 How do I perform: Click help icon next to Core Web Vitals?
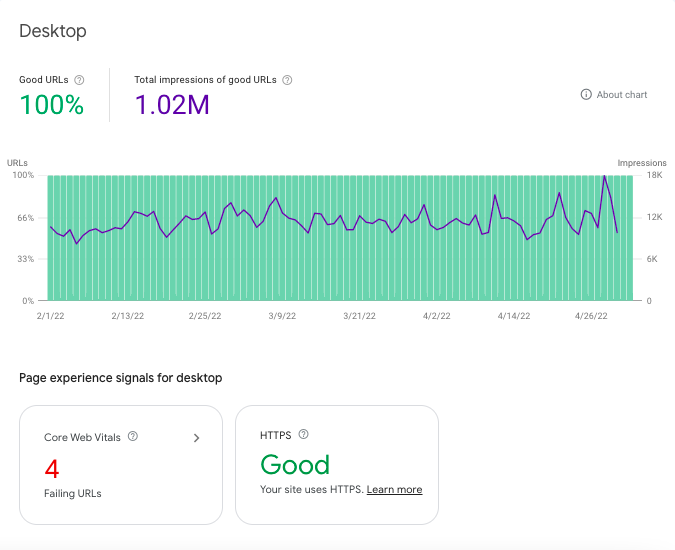(x=133, y=436)
